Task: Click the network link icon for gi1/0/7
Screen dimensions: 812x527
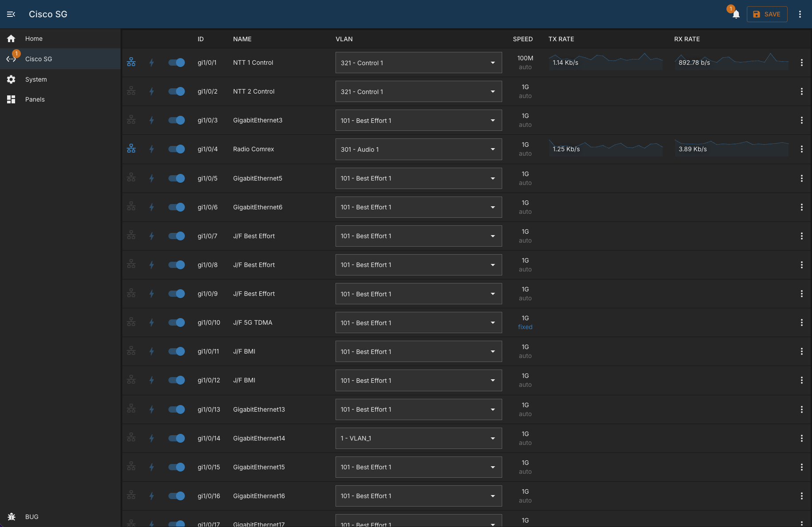Action: [x=131, y=236]
